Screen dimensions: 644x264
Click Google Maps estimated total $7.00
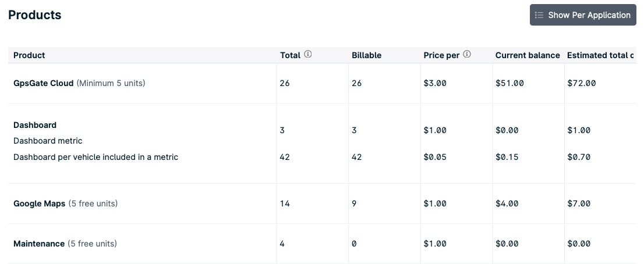[579, 204]
